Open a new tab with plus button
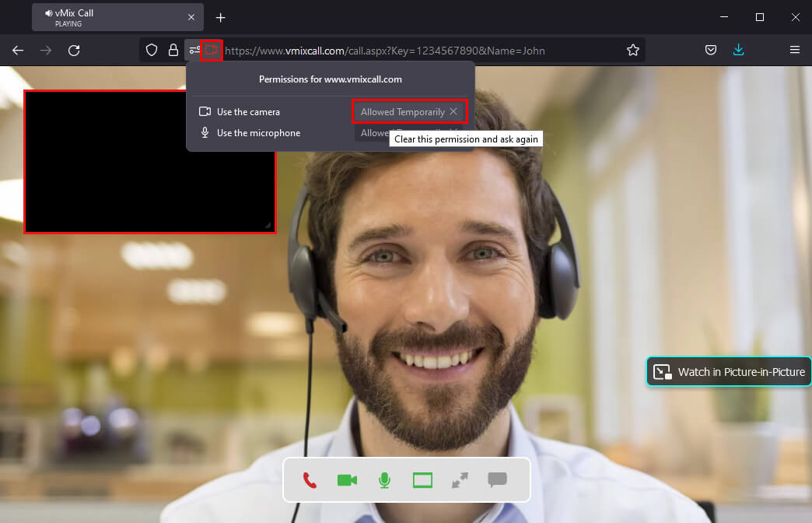 (x=221, y=17)
